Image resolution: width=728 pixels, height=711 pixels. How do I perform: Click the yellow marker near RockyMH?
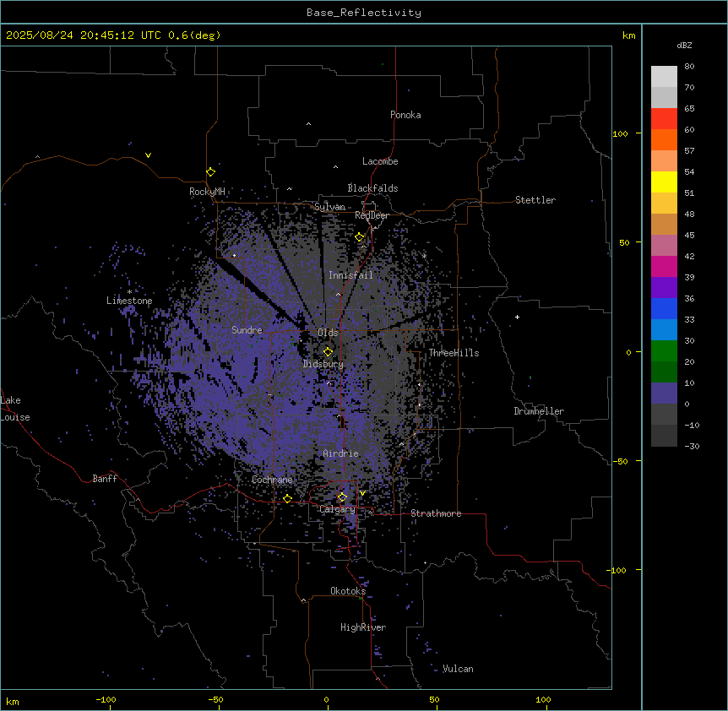(211, 172)
